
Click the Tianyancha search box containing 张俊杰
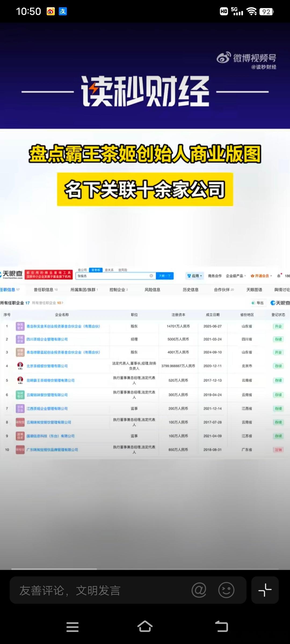pos(116,276)
